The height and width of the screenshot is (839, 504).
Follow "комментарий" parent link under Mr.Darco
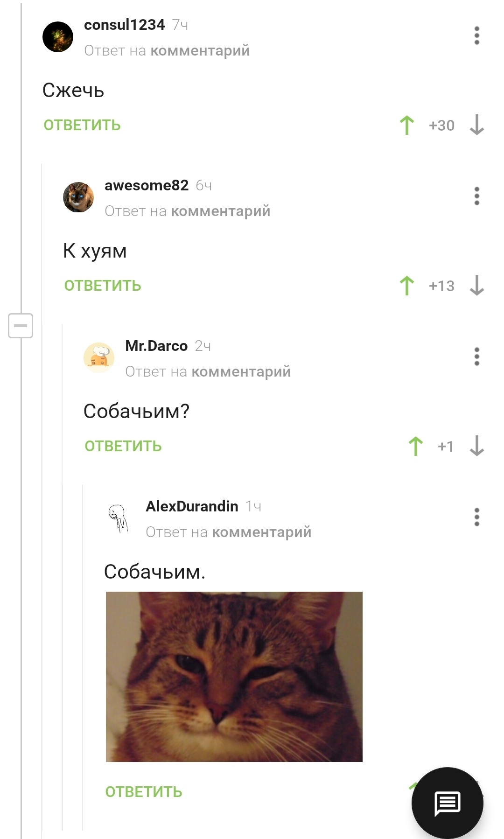pyautogui.click(x=241, y=372)
